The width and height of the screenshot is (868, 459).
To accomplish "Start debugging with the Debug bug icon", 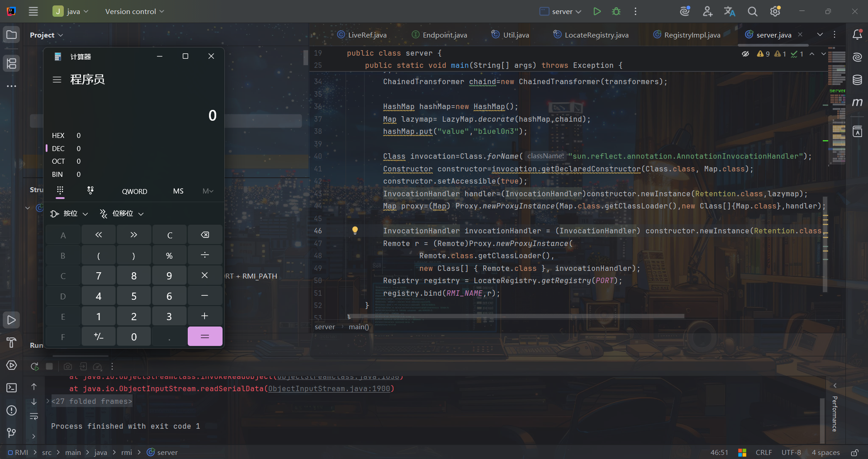I will [x=616, y=11].
